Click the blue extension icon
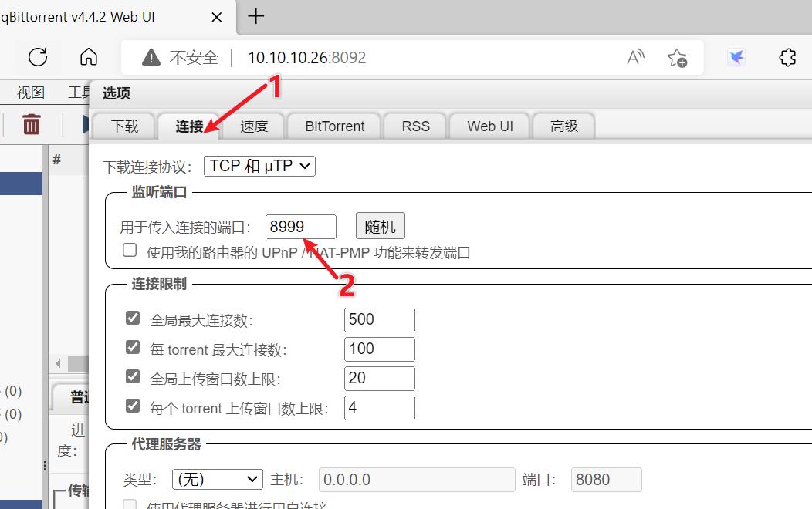 736,57
